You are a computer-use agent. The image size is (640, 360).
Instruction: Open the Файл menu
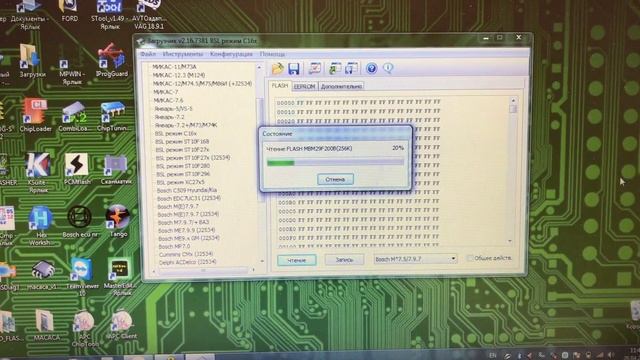[x=148, y=54]
